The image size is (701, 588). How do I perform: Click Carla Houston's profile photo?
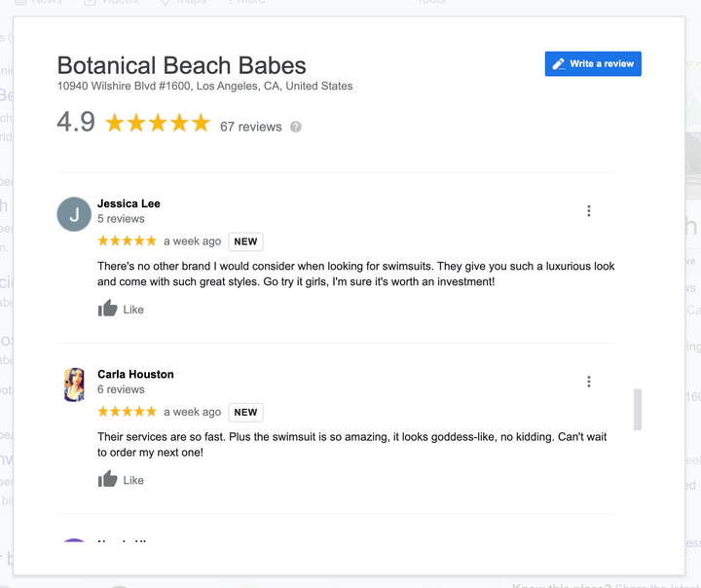click(x=74, y=385)
